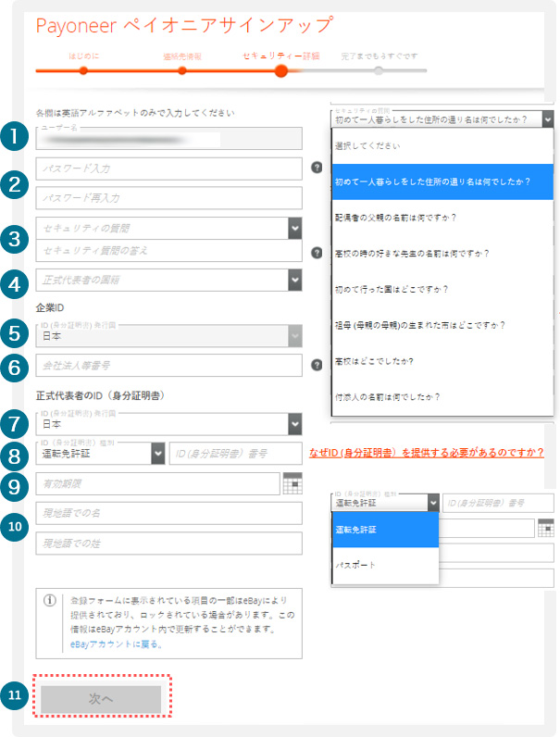Click the help icon beside company number field
The image size is (560, 737).
tap(317, 365)
